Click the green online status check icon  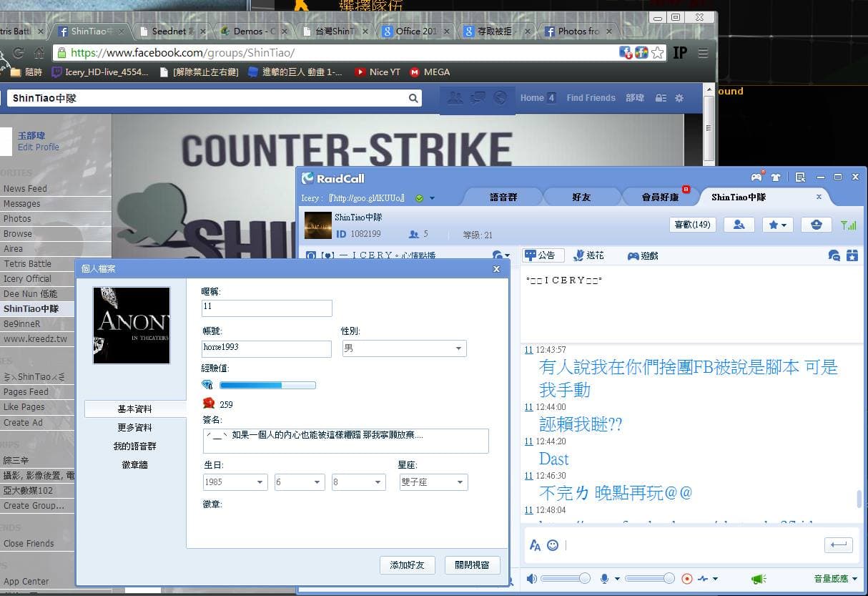420,198
